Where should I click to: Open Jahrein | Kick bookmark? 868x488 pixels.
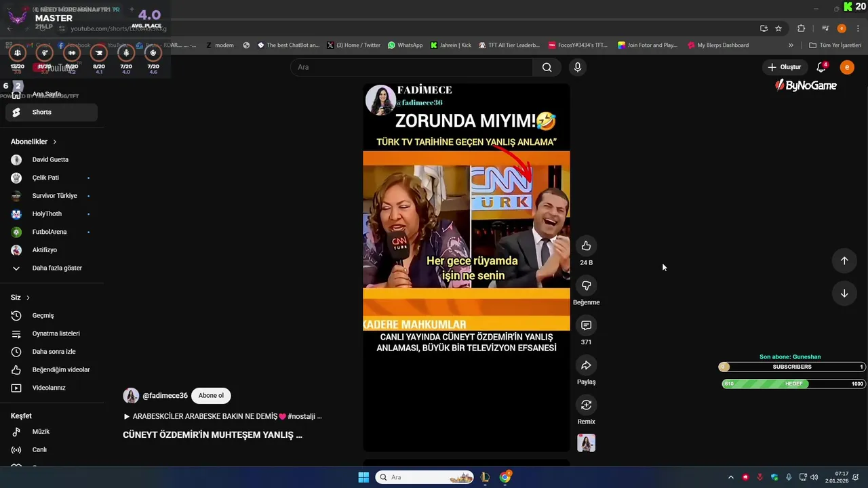coord(450,45)
